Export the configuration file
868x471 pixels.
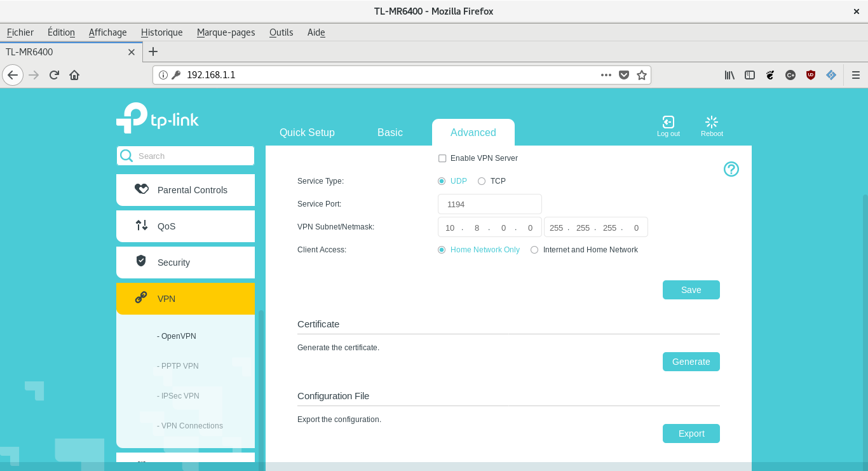691,433
